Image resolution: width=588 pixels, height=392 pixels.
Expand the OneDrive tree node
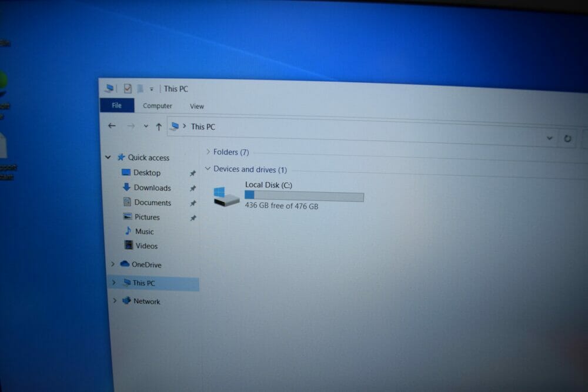(x=112, y=264)
